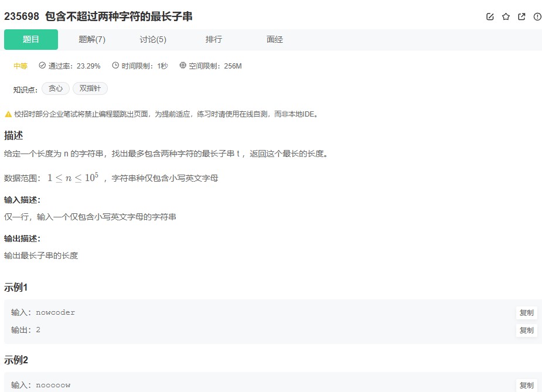Click the 示例2 heading

pyautogui.click(x=16, y=360)
